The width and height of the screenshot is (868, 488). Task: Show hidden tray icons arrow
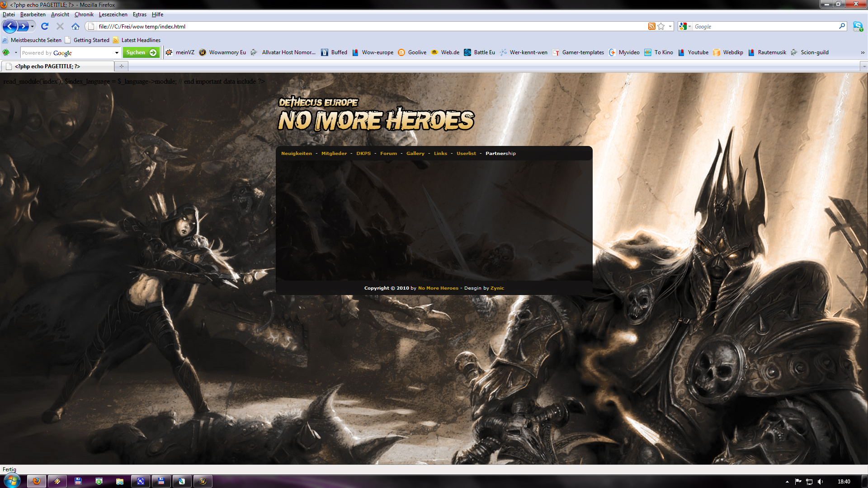[x=787, y=482]
